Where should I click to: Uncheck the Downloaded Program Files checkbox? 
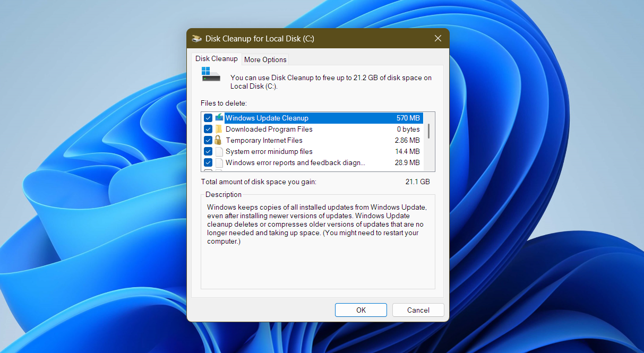pyautogui.click(x=208, y=128)
